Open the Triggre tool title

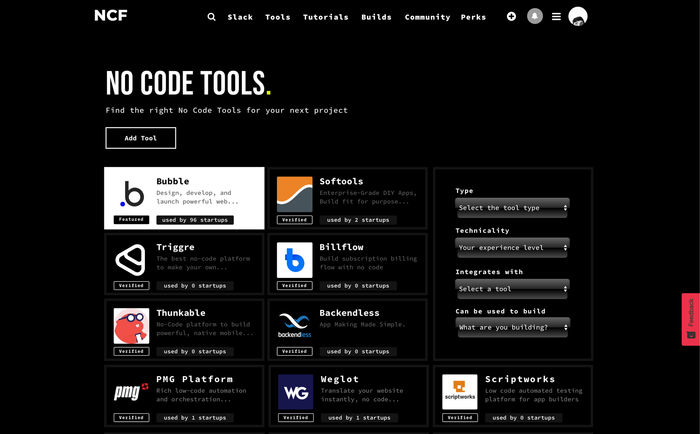click(x=175, y=247)
